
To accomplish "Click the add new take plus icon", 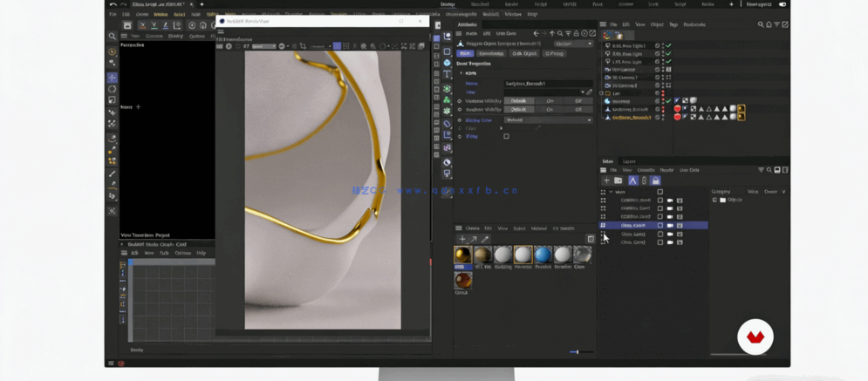I will 607,180.
